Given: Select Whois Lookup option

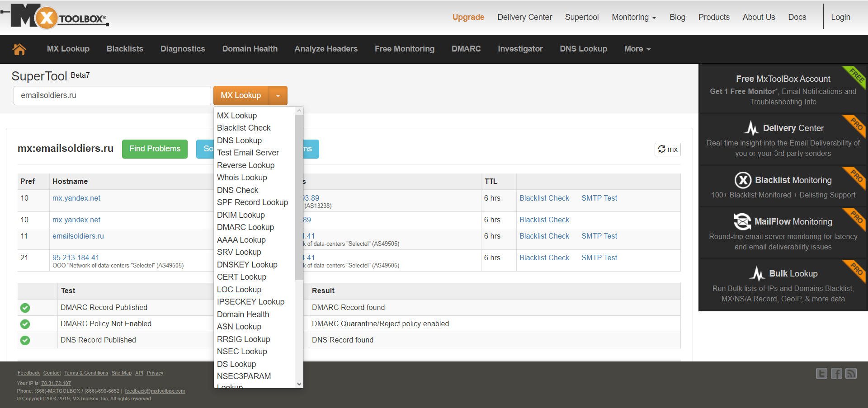Looking at the screenshot, I should click(242, 178).
